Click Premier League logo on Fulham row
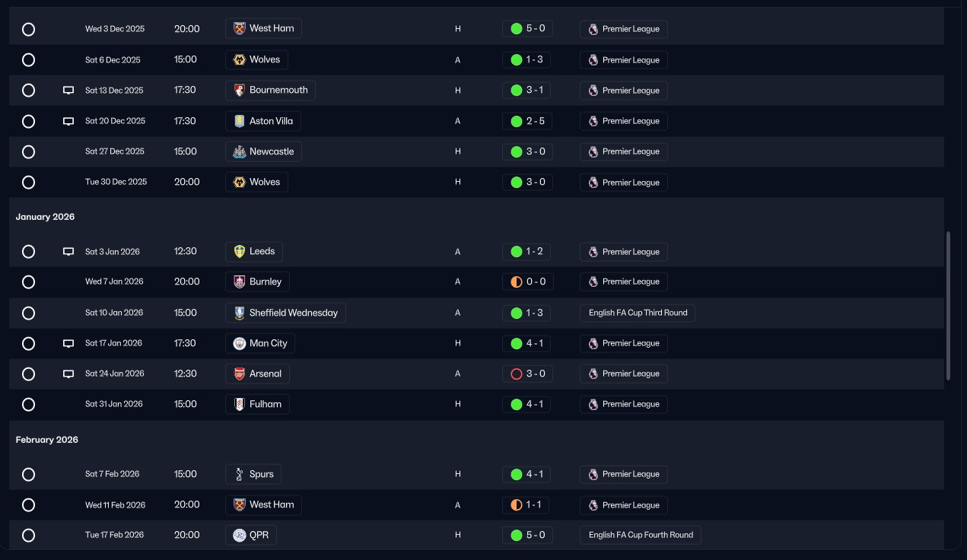This screenshot has height=560, width=967. click(x=593, y=404)
